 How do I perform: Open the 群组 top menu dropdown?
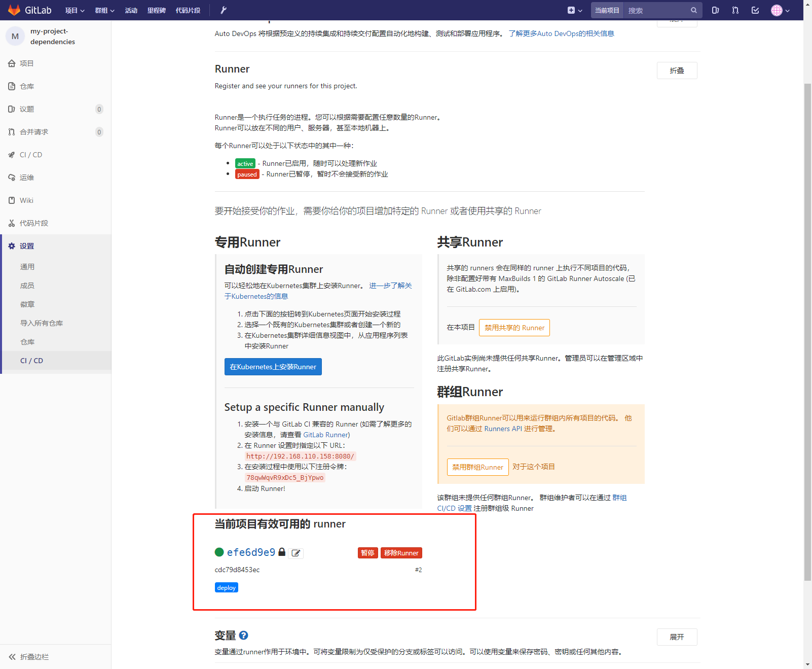tap(105, 10)
